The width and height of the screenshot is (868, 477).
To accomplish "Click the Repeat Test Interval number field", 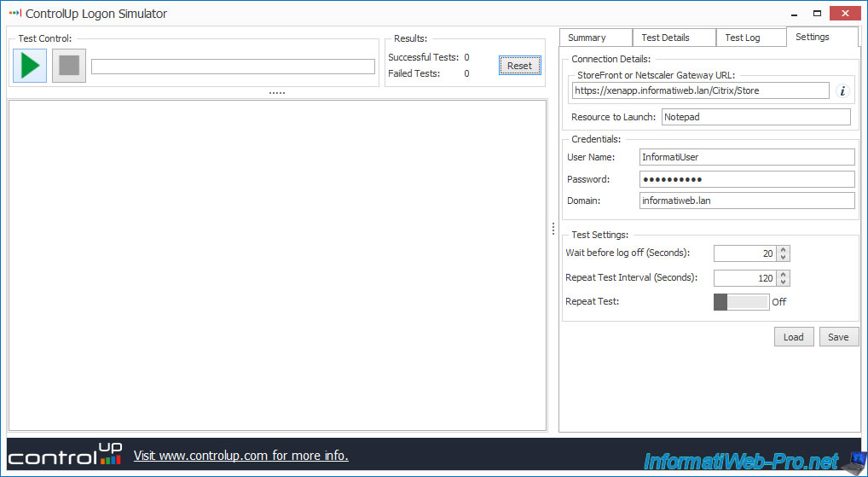I will click(745, 277).
